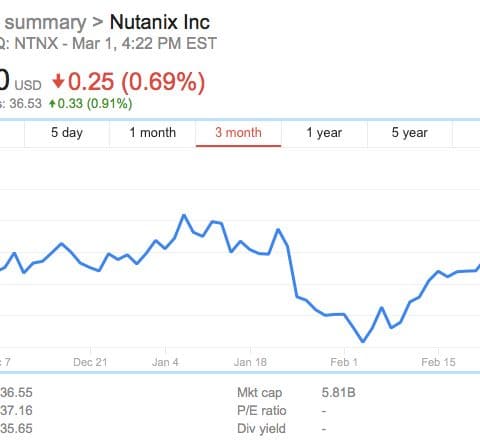Click the Jan 18 axis label
This screenshot has height=445, width=480.
250,362
